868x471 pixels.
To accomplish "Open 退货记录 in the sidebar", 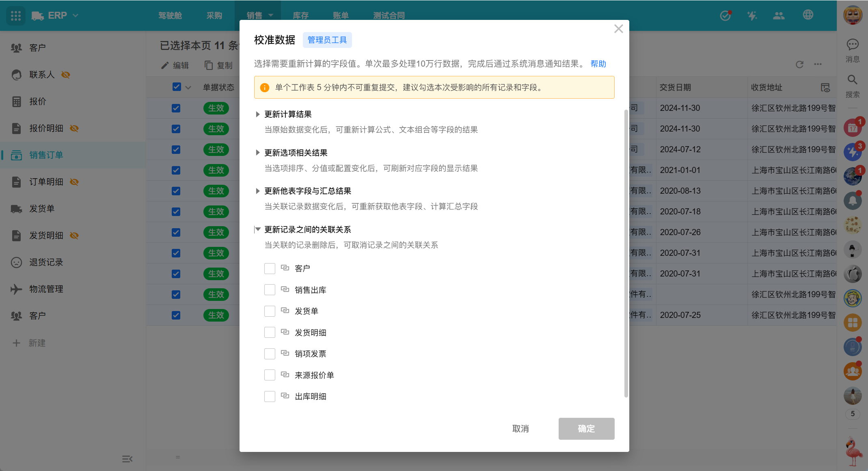I will [73, 262].
